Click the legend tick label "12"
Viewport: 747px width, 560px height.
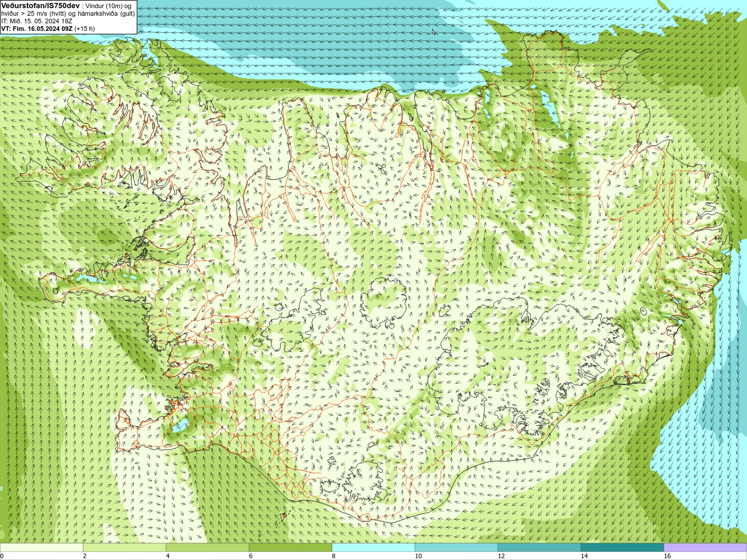click(x=501, y=556)
